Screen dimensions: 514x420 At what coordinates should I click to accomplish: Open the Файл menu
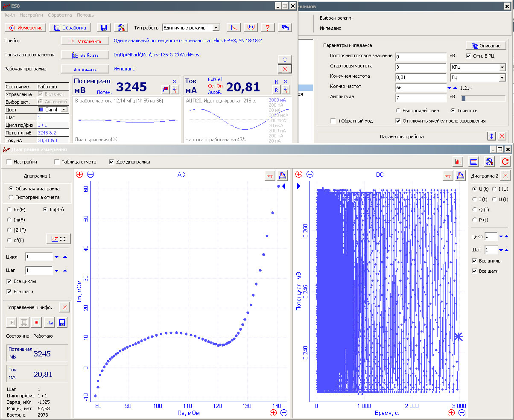pos(9,15)
